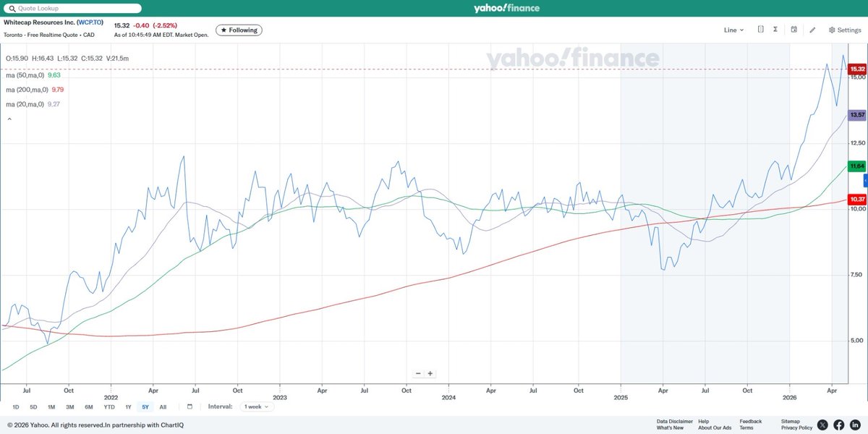Select the 1M time range
Screen dimensions: 868x434
[x=51, y=407]
